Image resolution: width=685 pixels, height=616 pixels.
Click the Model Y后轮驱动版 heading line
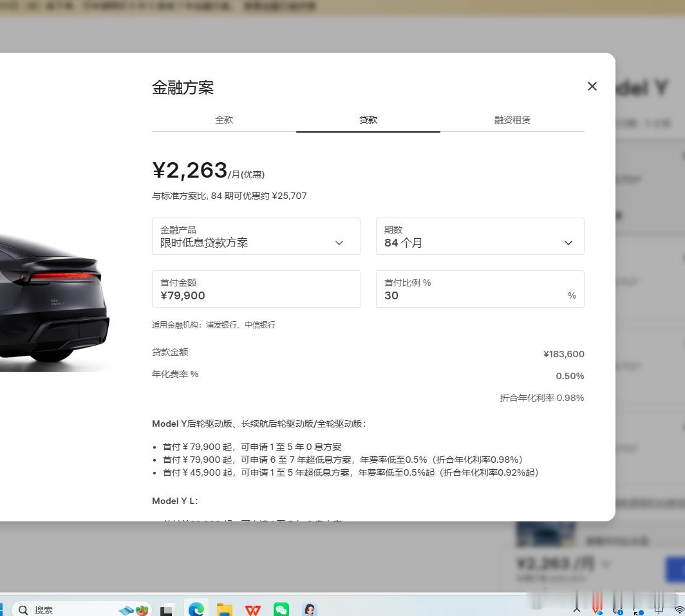(x=259, y=424)
